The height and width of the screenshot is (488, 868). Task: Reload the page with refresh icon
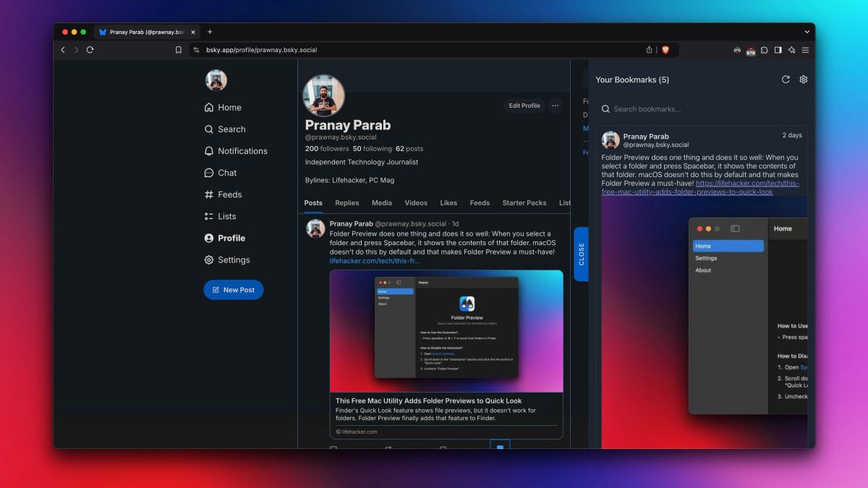coord(90,50)
